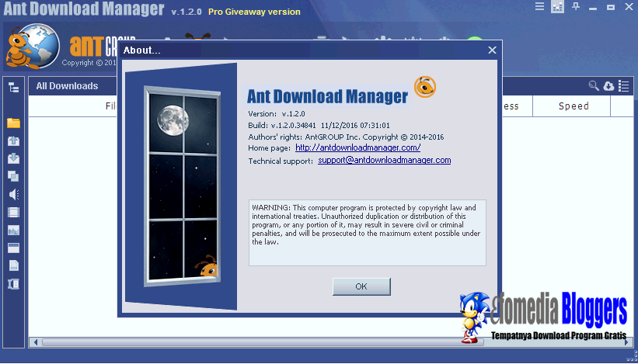
Task: Select the program window category icon
Action: pos(13,248)
